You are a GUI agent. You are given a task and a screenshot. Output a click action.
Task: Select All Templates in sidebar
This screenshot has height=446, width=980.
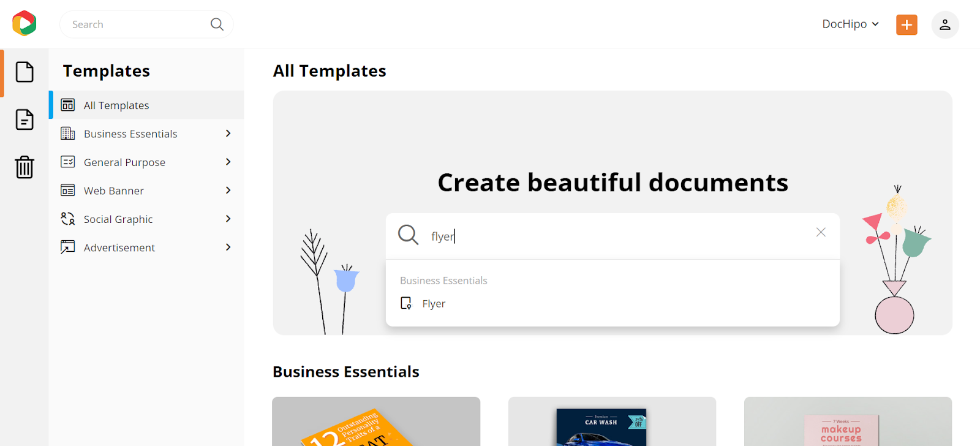coord(146,105)
